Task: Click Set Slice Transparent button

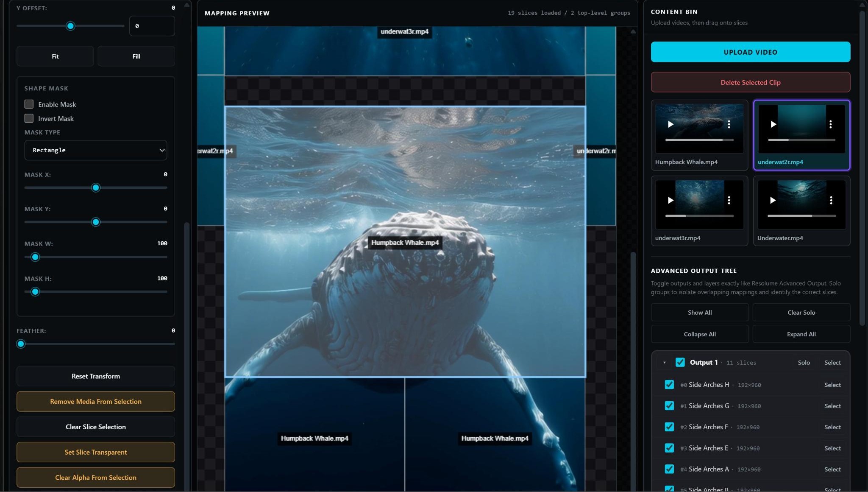Action: click(x=96, y=452)
